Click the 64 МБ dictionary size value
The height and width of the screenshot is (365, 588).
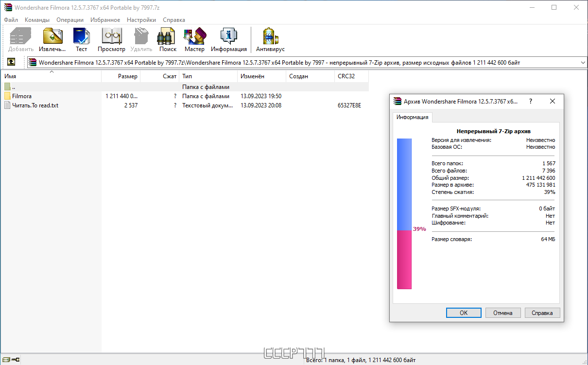click(548, 239)
